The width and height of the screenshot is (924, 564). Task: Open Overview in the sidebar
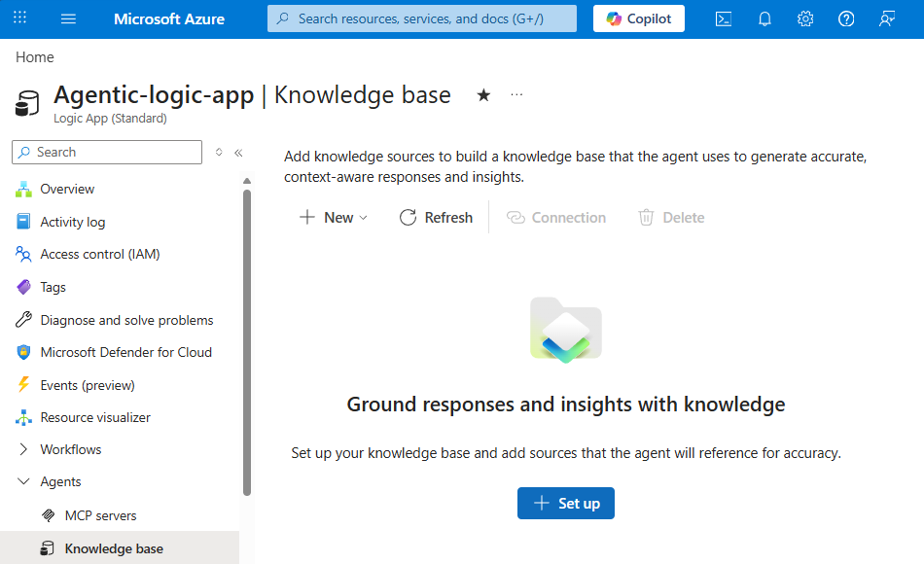pos(67,190)
